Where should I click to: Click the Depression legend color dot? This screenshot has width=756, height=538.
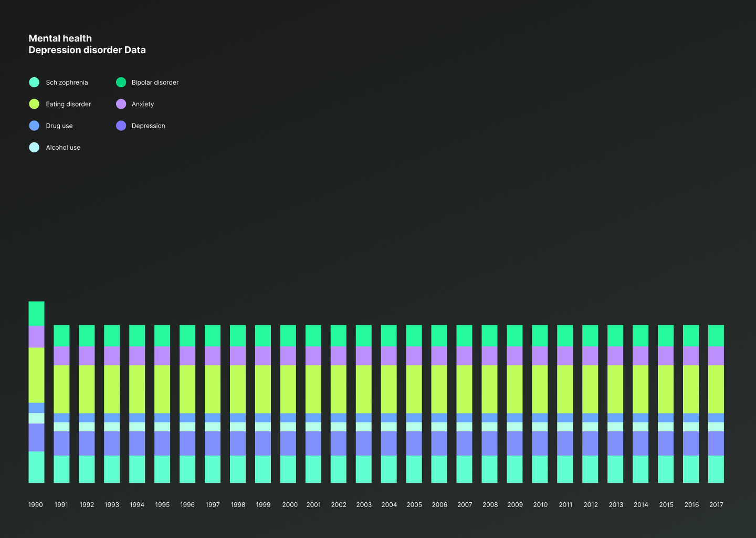click(x=121, y=126)
